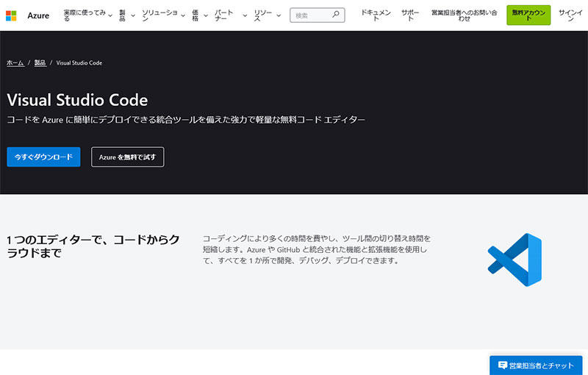Expand the 実際に使ってみる dropdown menu
The height and width of the screenshot is (375, 588).
[87, 15]
